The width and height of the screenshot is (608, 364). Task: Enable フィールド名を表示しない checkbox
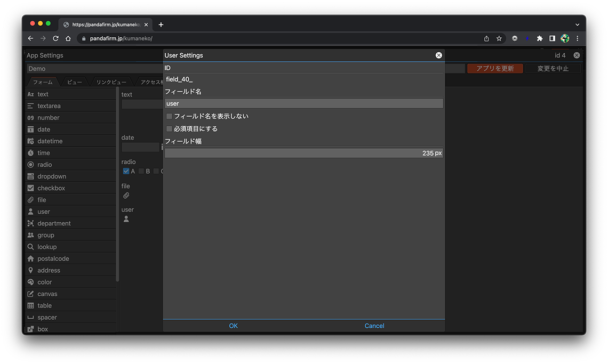(170, 116)
